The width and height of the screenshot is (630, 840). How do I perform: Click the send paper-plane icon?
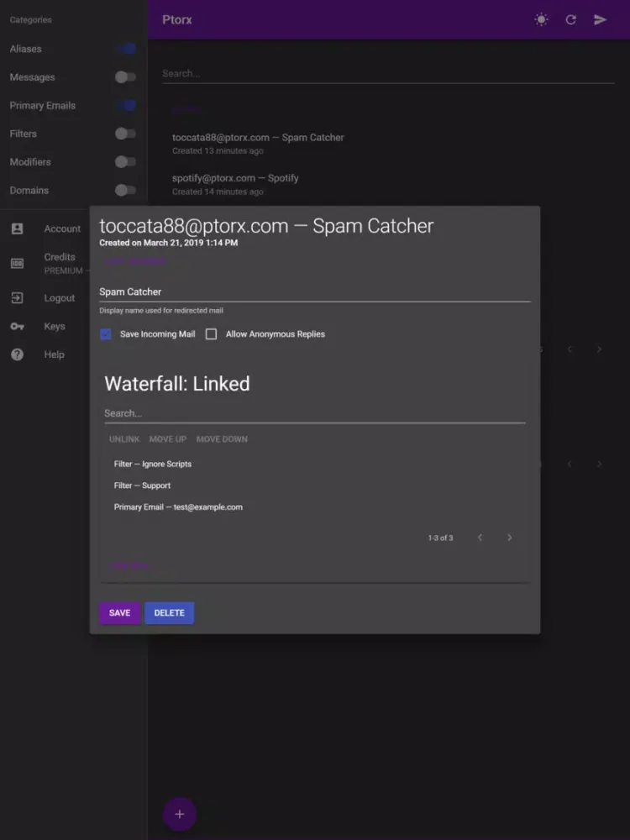[x=600, y=20]
